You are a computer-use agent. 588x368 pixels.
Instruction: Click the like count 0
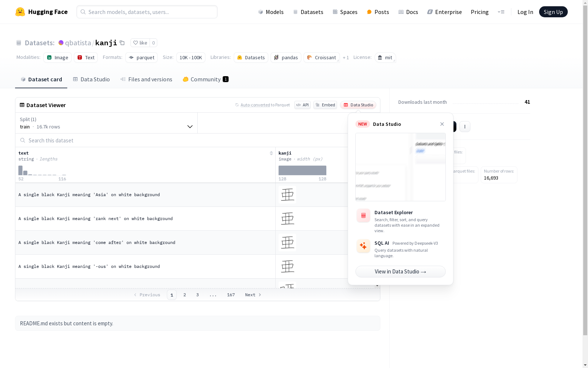(x=154, y=43)
